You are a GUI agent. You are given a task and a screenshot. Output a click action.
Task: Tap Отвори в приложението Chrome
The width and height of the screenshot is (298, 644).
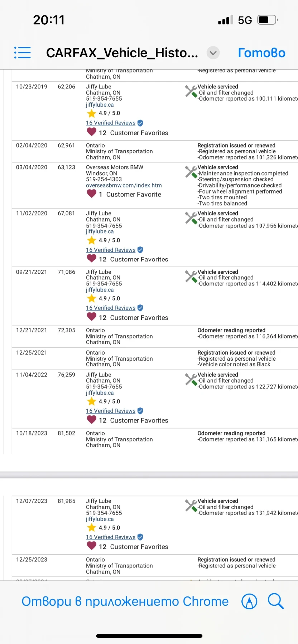(125, 601)
